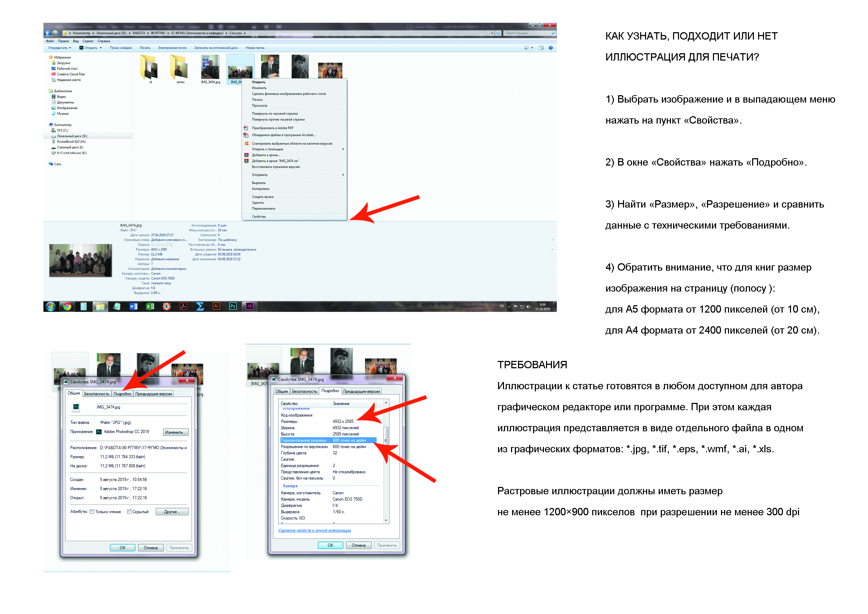Launch Calculator from the taskbar
868x614 pixels.
coord(84,306)
